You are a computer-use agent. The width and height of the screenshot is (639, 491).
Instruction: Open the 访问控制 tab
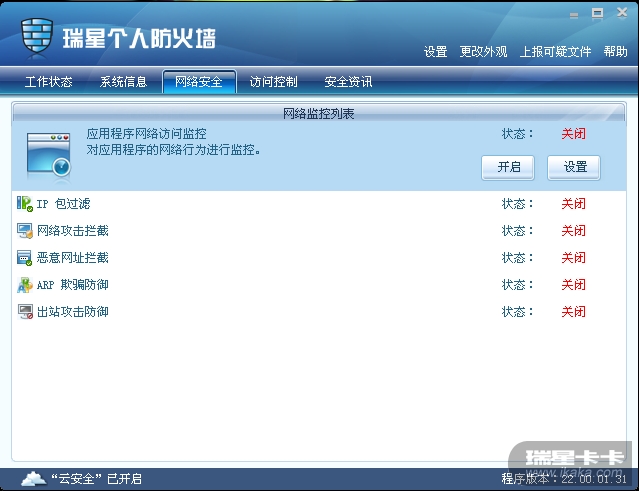click(273, 82)
